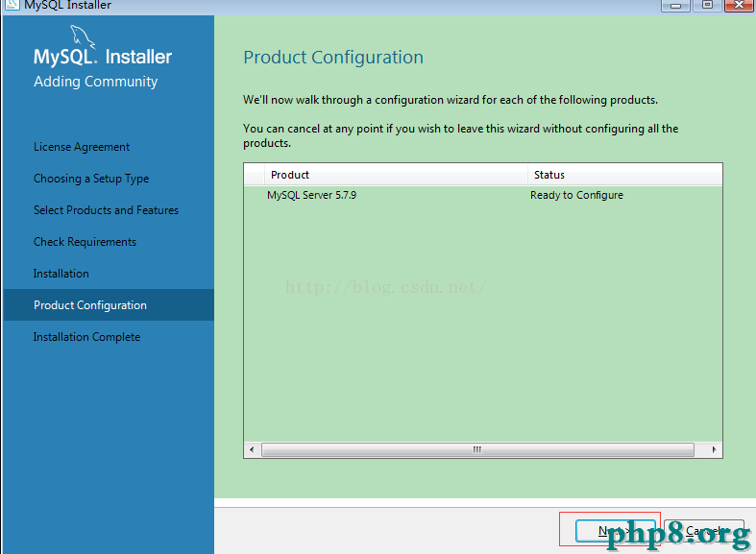Image resolution: width=756 pixels, height=554 pixels.
Task: Click the Product column header
Action: pyautogui.click(x=396, y=175)
